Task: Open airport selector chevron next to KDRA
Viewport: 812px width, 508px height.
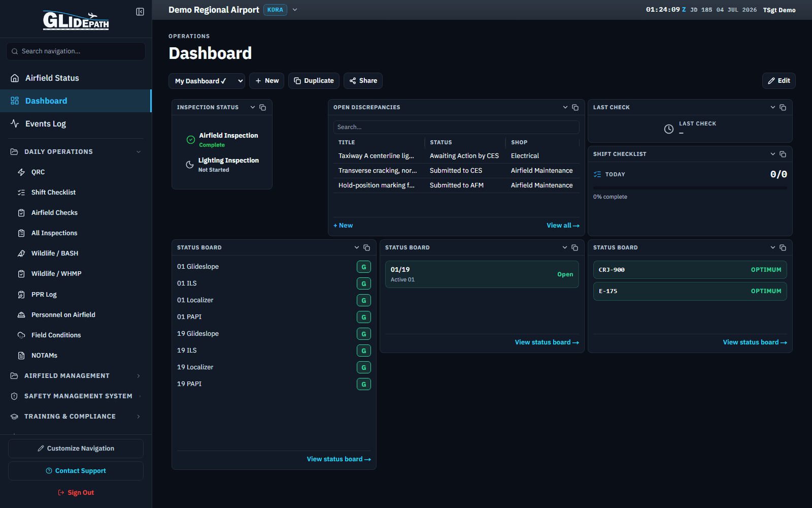Action: pos(295,10)
